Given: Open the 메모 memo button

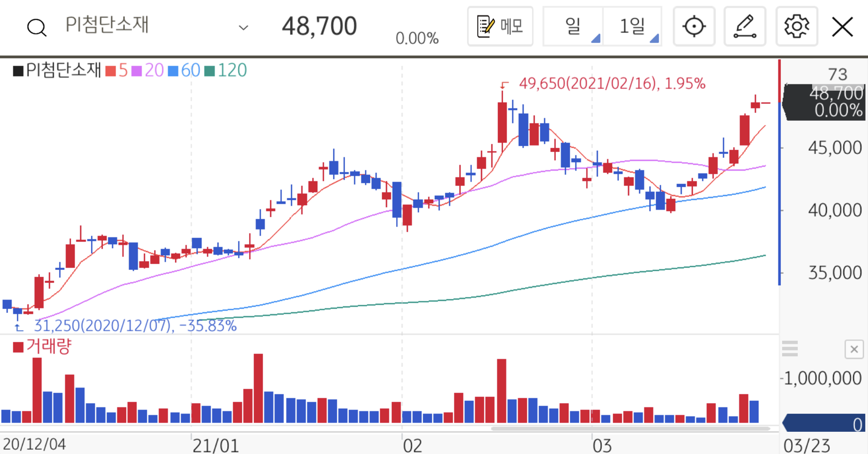Looking at the screenshot, I should click(500, 26).
